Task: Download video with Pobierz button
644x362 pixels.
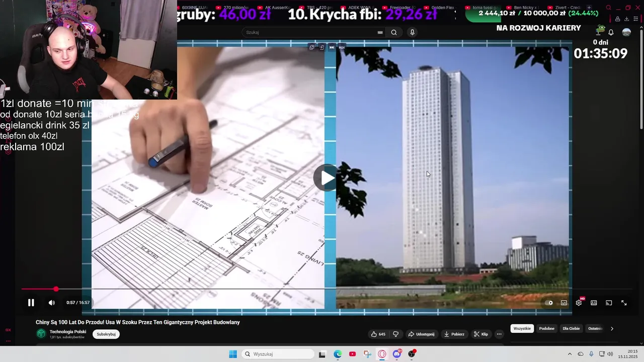Action: [x=454, y=334]
